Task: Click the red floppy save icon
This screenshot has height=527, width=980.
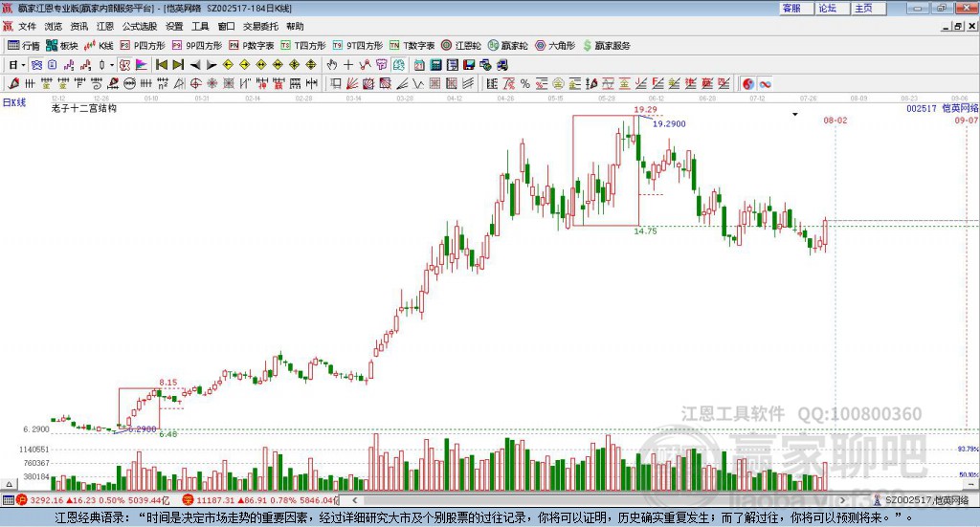Action: pyautogui.click(x=469, y=65)
